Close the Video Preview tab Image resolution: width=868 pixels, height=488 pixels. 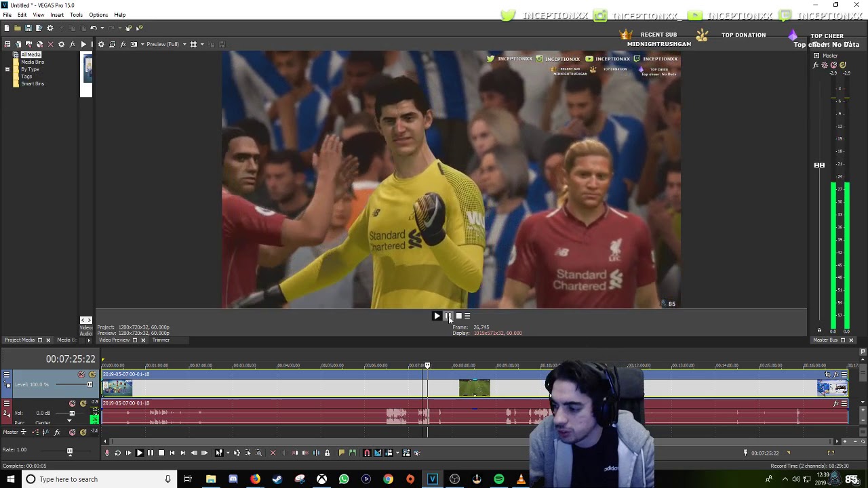[143, 340]
